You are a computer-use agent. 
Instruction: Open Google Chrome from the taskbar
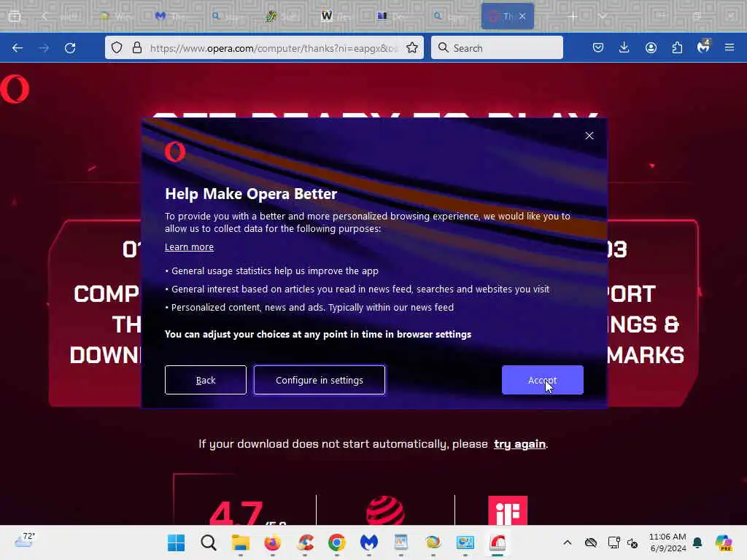click(x=337, y=542)
